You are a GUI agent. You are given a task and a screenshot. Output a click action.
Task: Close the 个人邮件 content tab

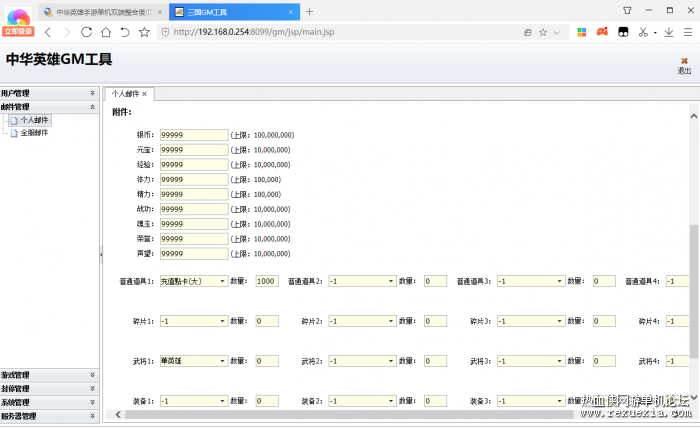coord(144,94)
